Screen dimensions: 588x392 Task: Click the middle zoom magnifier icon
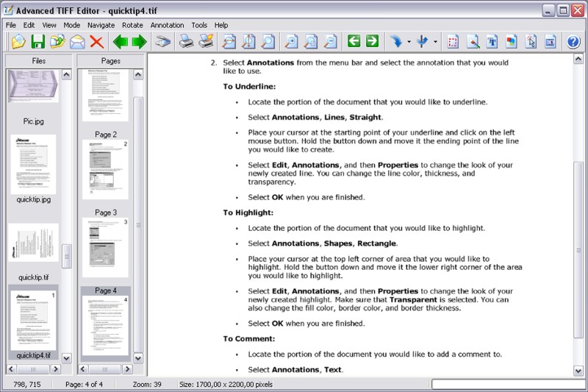pyautogui.click(x=310, y=41)
